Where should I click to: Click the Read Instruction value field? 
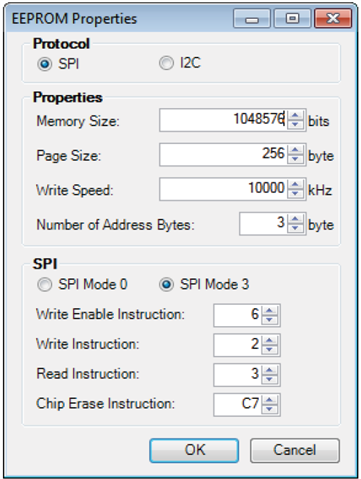point(237,375)
